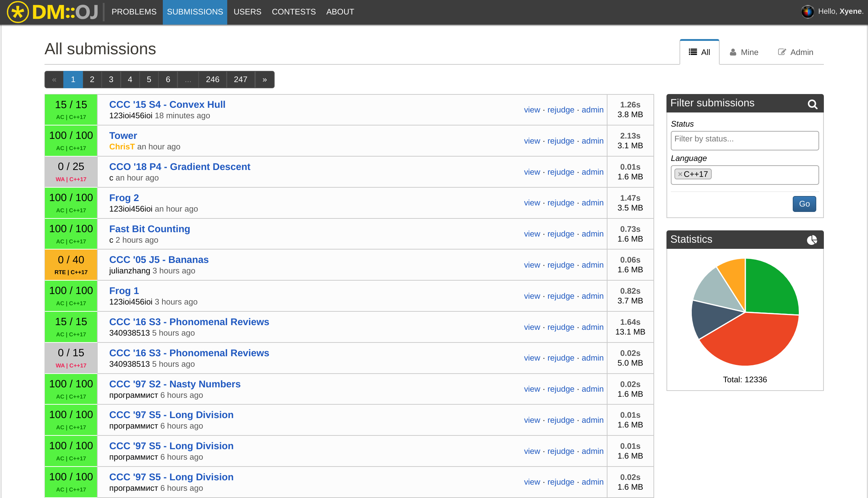Click the DMOJ logo icon
Screen dimensions: 868x498
[x=18, y=12]
